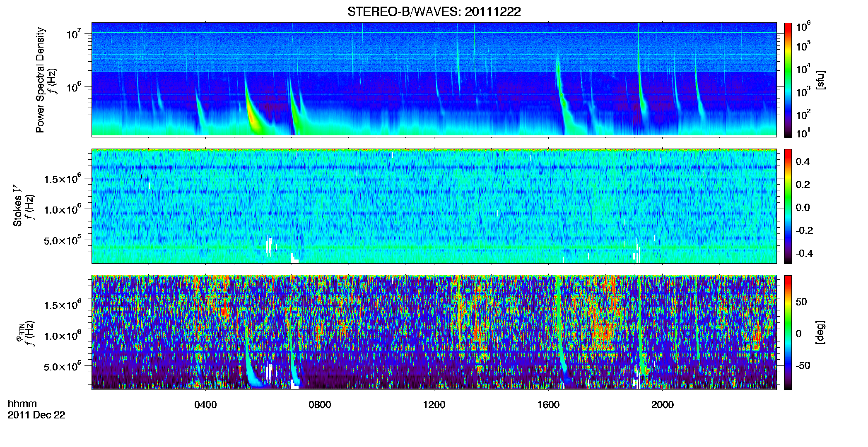
Task: Click the φRTN direction spectrogram panel
Action: 434,332
